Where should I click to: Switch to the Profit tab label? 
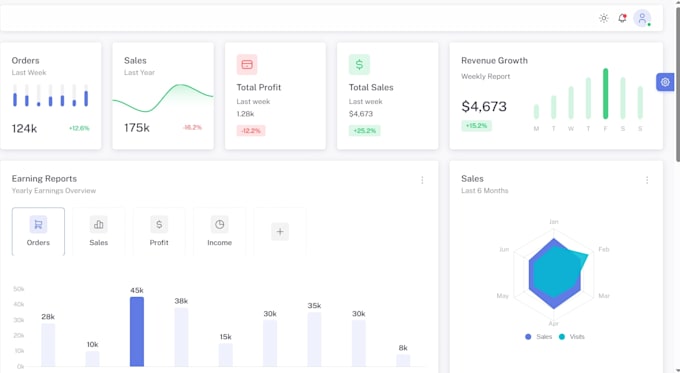pos(159,242)
